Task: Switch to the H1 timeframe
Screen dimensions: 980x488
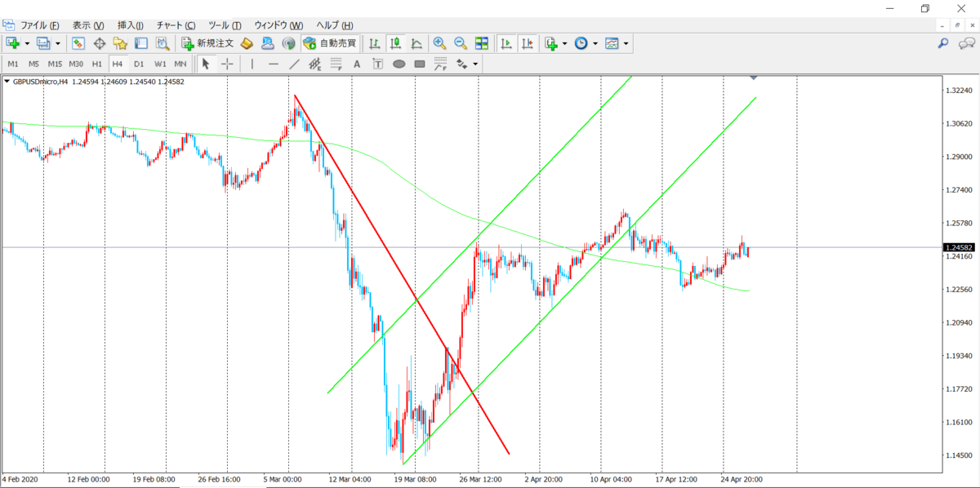Action: (97, 64)
